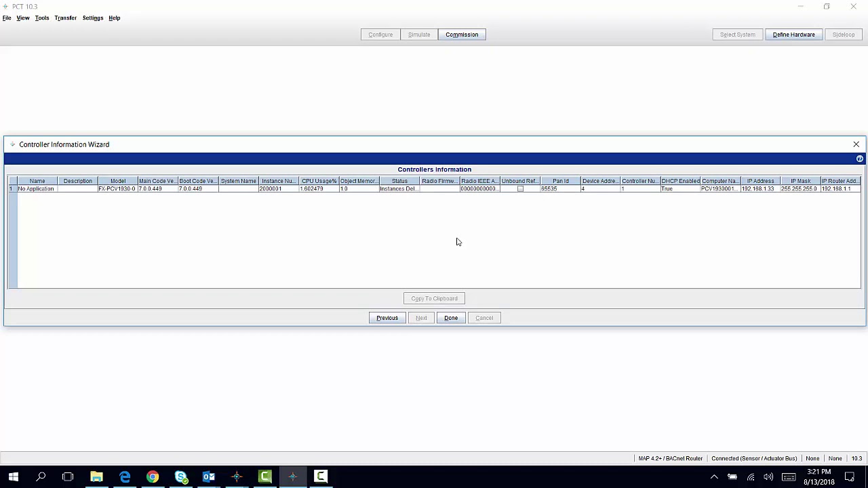Show hidden system tray icons
Screen dimensions: 868x488
coord(714,477)
